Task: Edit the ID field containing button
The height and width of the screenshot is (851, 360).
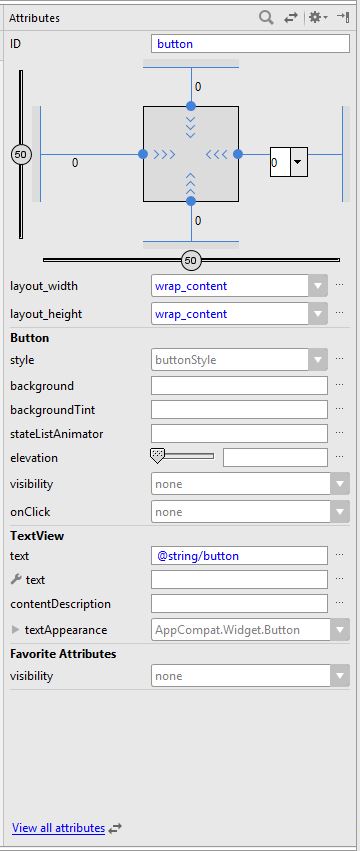Action: tap(250, 44)
